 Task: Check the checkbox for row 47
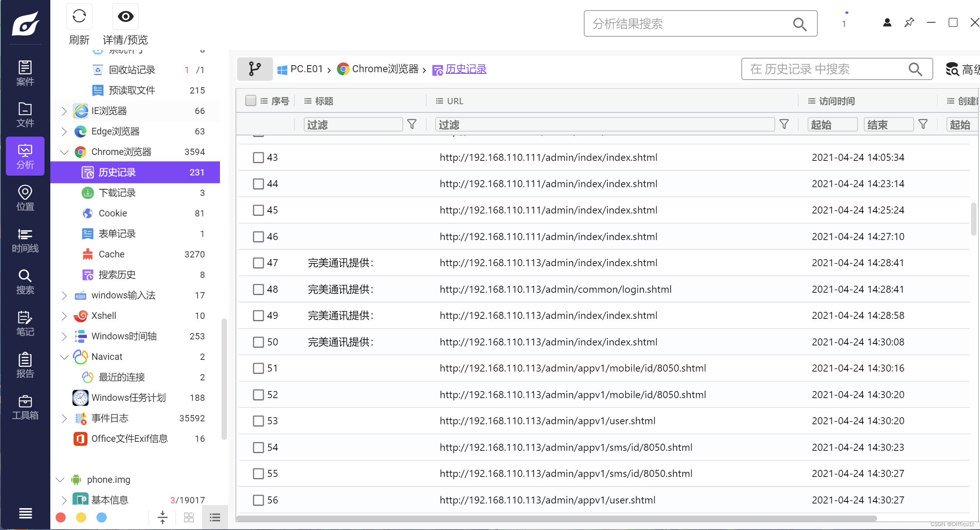[x=258, y=263]
